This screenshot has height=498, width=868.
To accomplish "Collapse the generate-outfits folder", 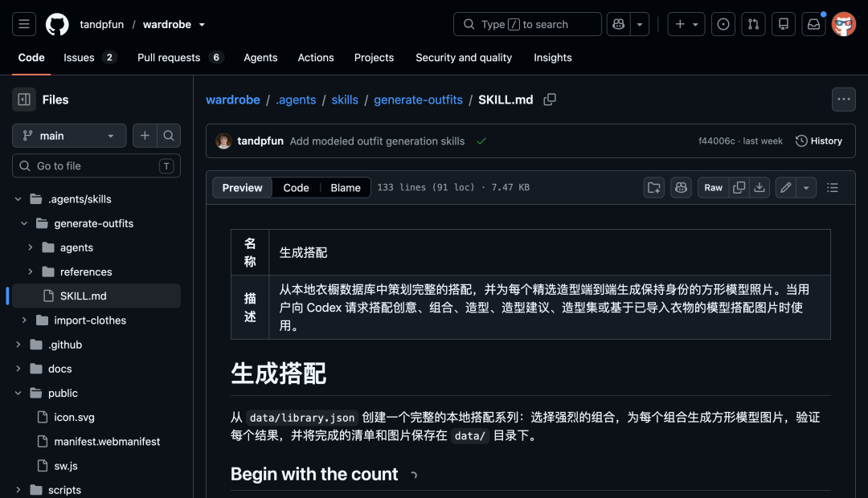I will pos(24,223).
